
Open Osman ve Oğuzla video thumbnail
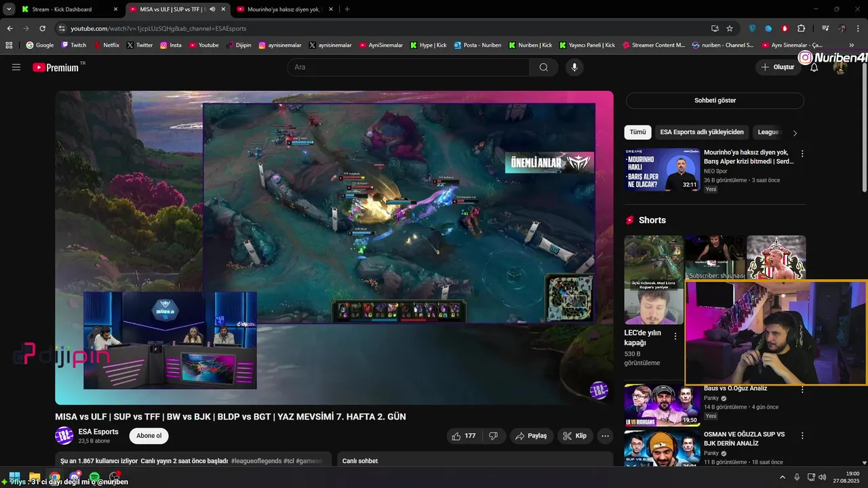[663, 448]
